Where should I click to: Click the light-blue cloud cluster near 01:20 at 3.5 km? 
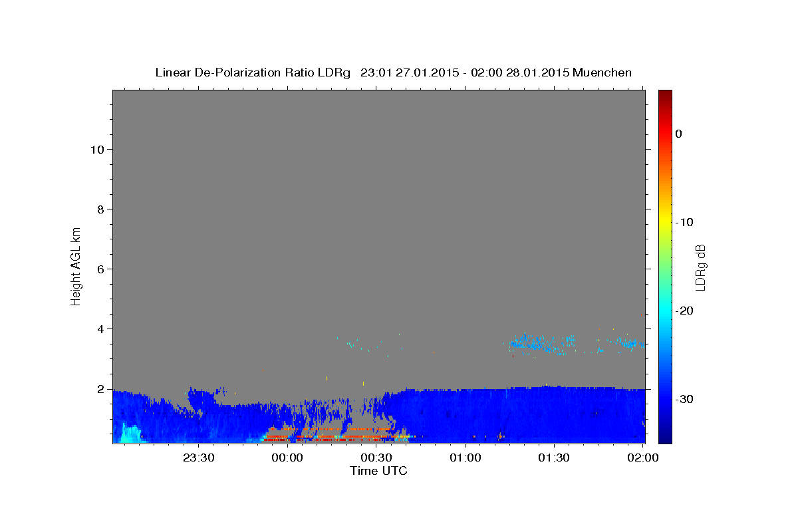(532, 343)
